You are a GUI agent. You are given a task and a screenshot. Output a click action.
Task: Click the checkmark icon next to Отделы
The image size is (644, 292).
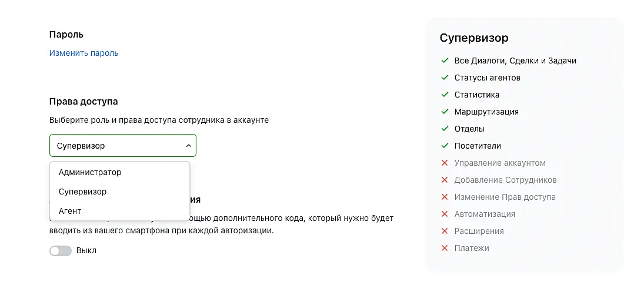coord(445,129)
